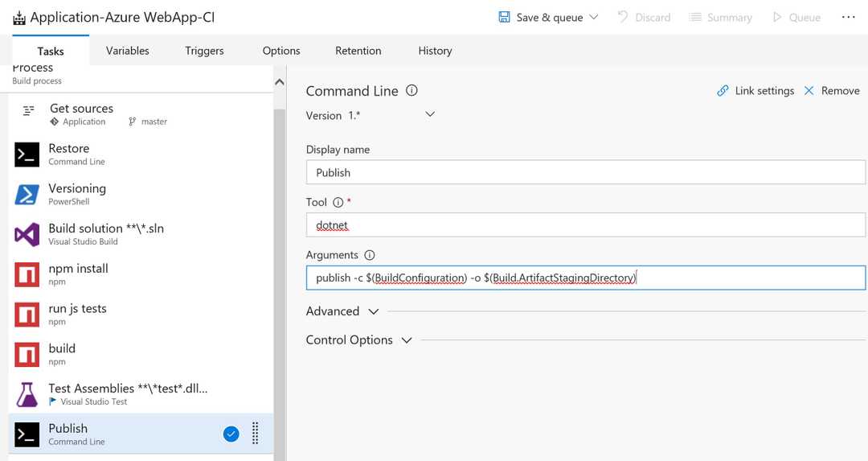Click the Arguments info icon

tap(370, 255)
